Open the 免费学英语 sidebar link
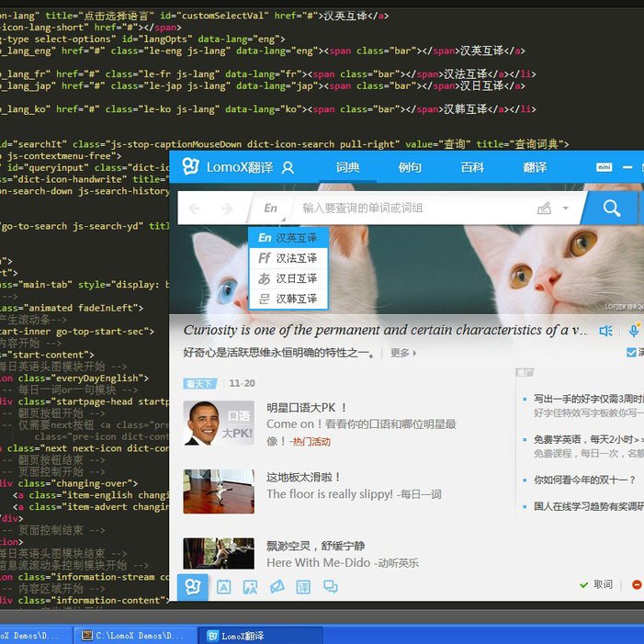The height and width of the screenshot is (644, 644). coord(588,439)
